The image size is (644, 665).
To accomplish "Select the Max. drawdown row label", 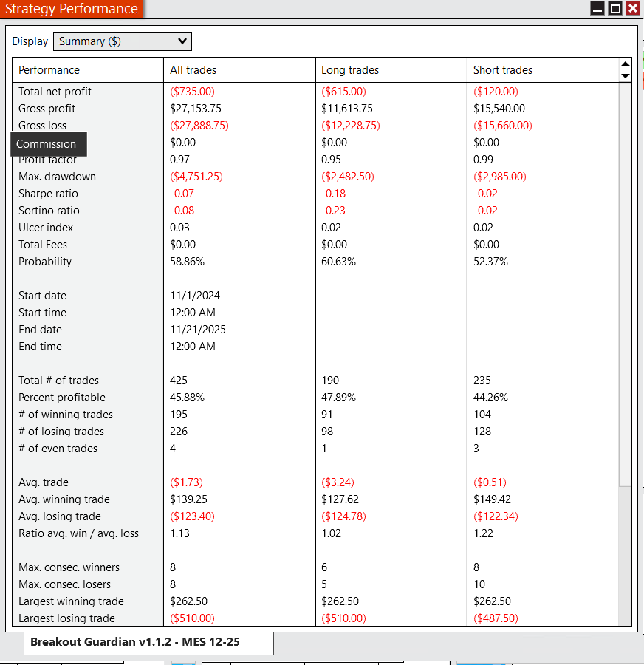I will (x=57, y=177).
